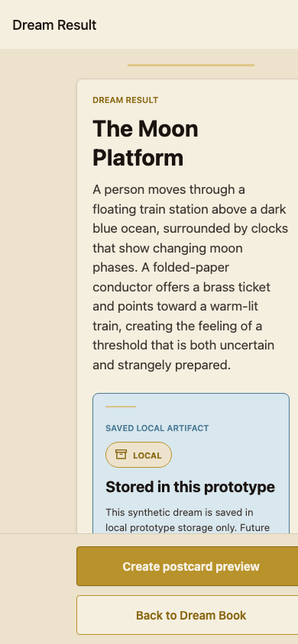
Task: Click the archive box icon in the LOCAL badge
Action: (121, 454)
